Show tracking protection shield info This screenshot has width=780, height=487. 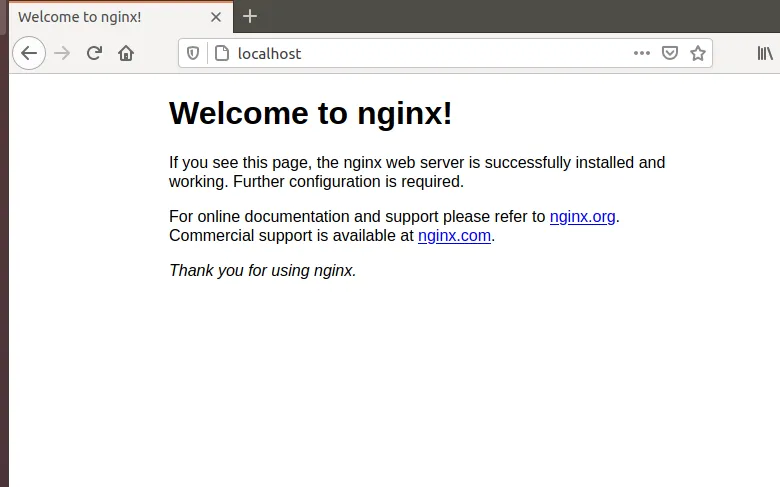click(193, 53)
